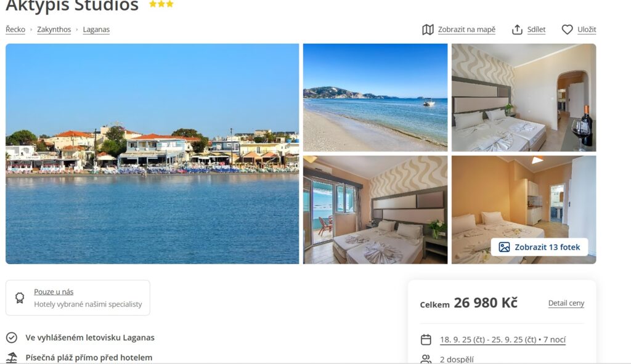Open the room photo with wine bottle
Viewport: 631px width, 364px height.
(524, 97)
